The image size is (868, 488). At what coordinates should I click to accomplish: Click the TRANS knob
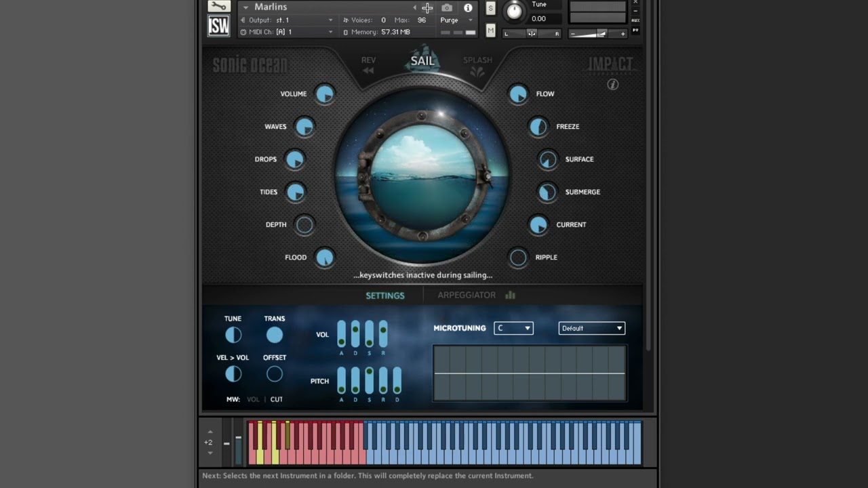click(x=275, y=335)
